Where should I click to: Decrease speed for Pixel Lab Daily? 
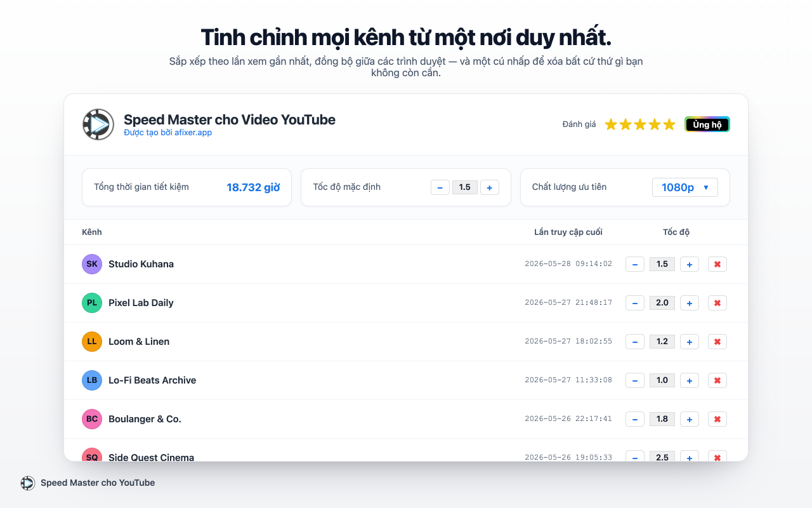pos(635,303)
